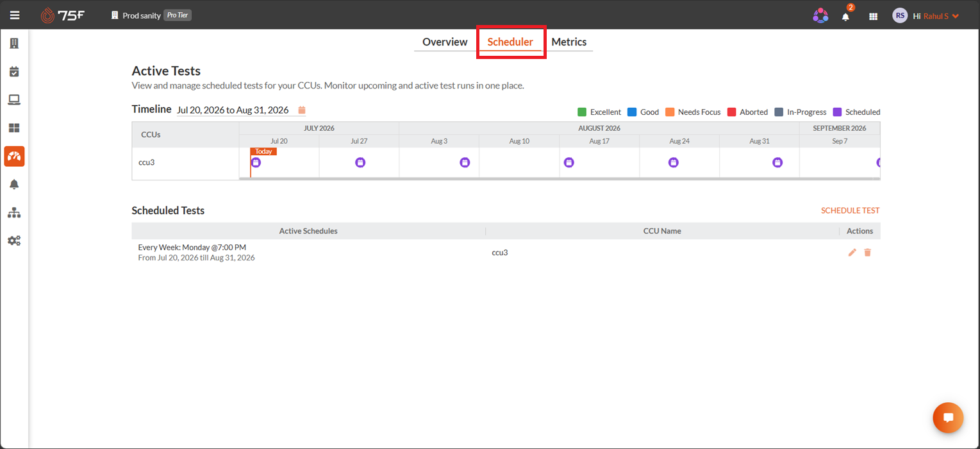Expand the Rahul S user dropdown arrow
Screen dimensions: 980x449
click(956, 16)
